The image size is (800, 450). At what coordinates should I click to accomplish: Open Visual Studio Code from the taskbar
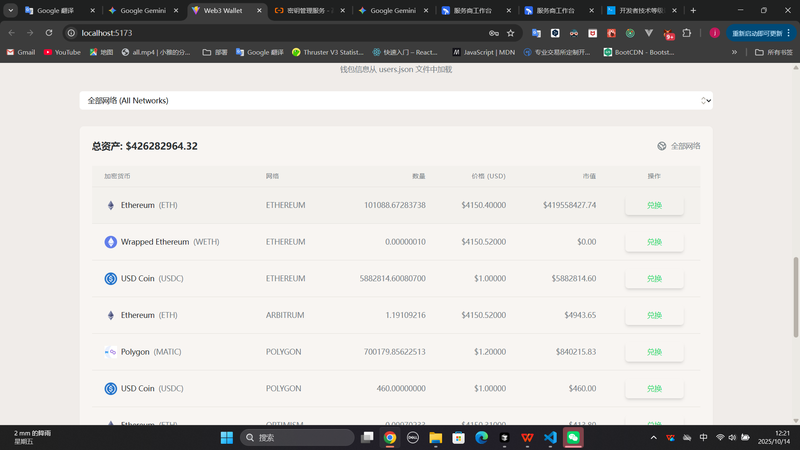pos(550,438)
